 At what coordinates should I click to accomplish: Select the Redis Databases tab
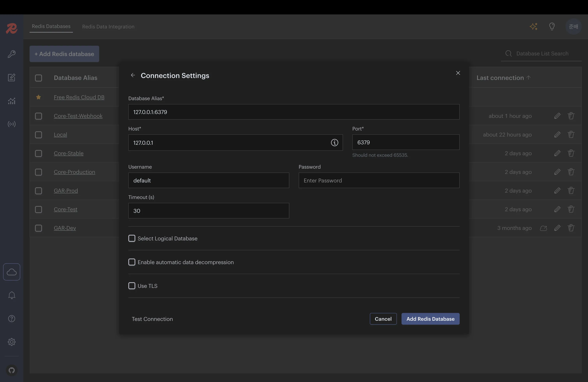(x=51, y=26)
